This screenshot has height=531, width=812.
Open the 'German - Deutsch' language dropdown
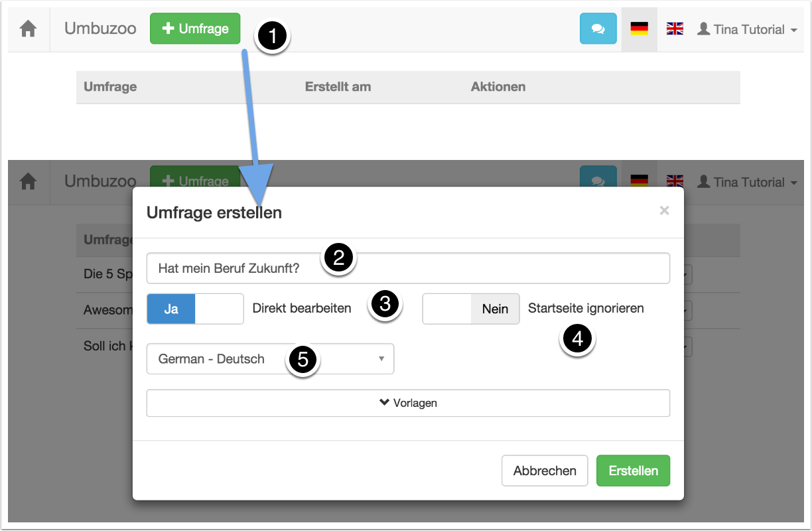coord(270,359)
